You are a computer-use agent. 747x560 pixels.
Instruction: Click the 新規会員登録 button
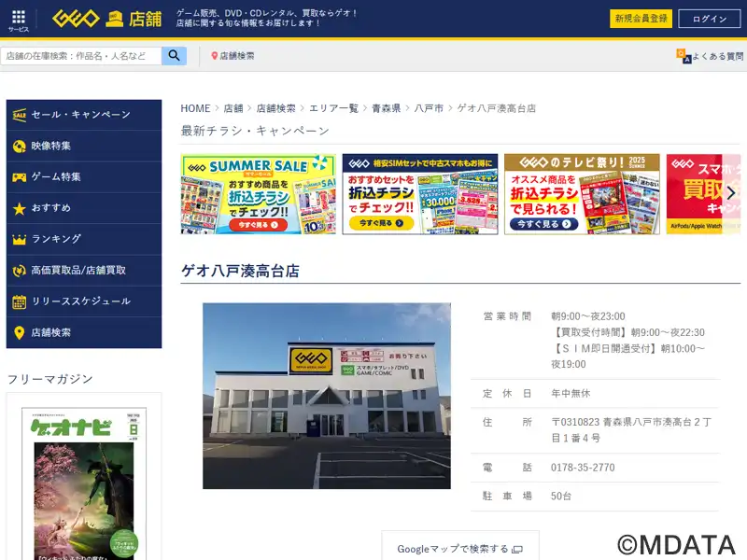[x=641, y=19]
